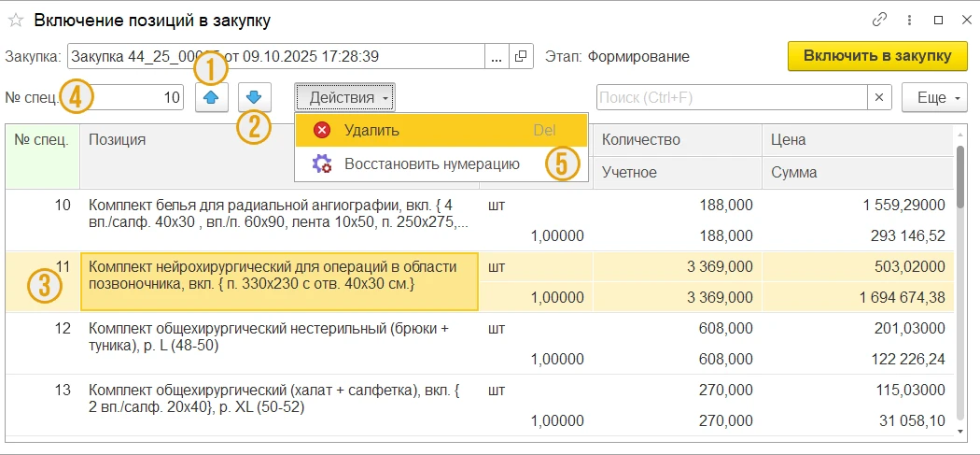Click the Цена column header
Screen dimensions: 980x455
click(858, 139)
